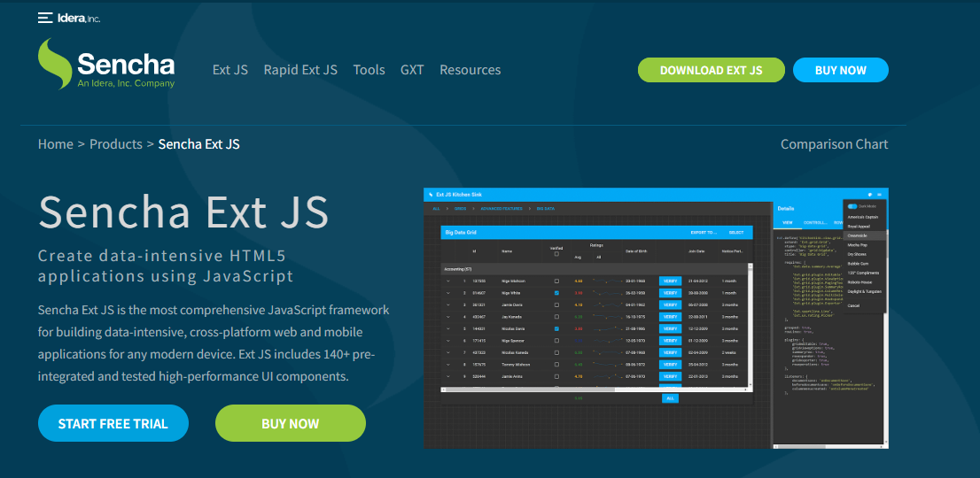
Task: Switch to the CONTROLL... tab in Details panel
Action: (x=815, y=222)
